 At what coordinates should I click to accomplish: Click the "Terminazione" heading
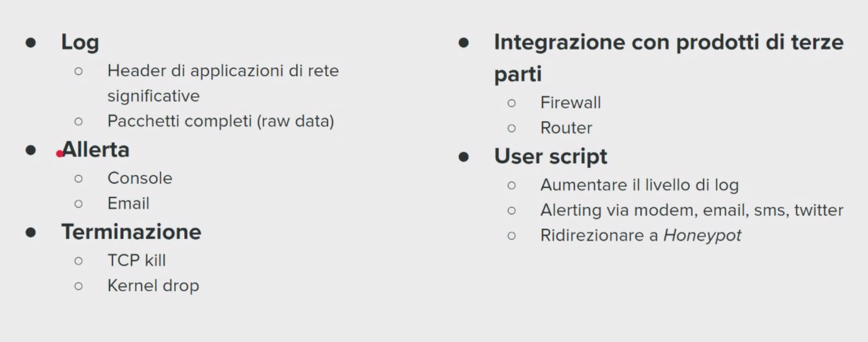coord(131,232)
